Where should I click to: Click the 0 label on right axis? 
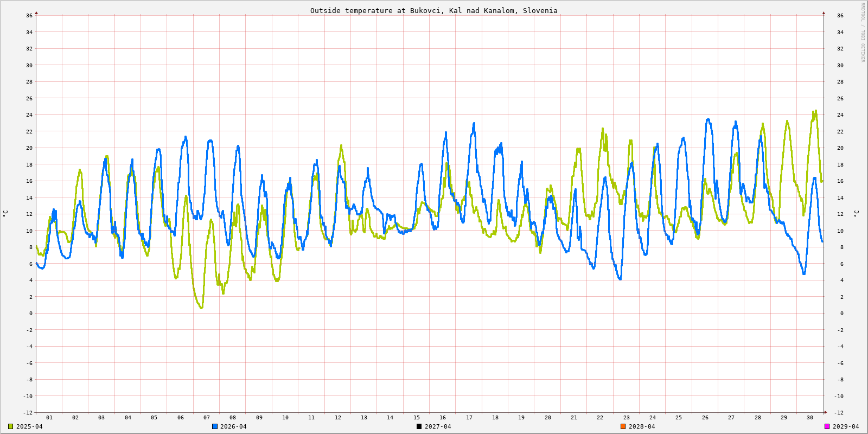pos(841,313)
